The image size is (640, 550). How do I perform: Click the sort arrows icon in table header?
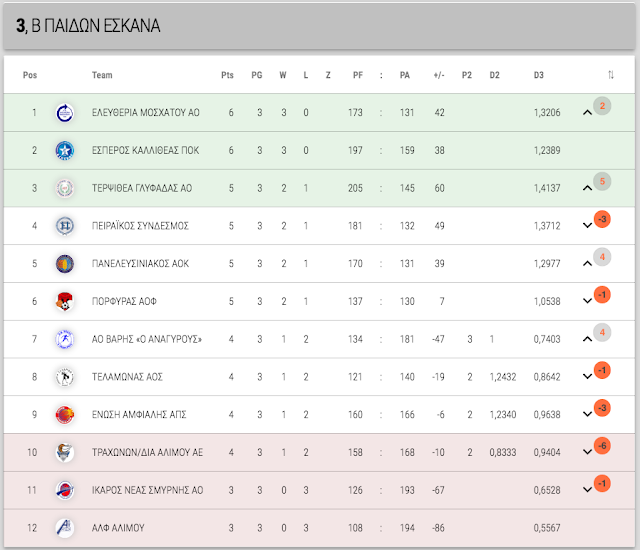(611, 75)
